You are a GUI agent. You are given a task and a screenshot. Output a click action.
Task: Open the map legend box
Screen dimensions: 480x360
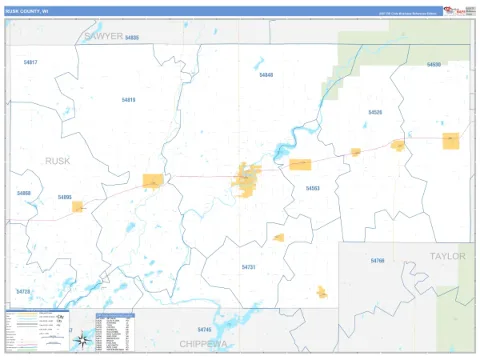[37, 330]
